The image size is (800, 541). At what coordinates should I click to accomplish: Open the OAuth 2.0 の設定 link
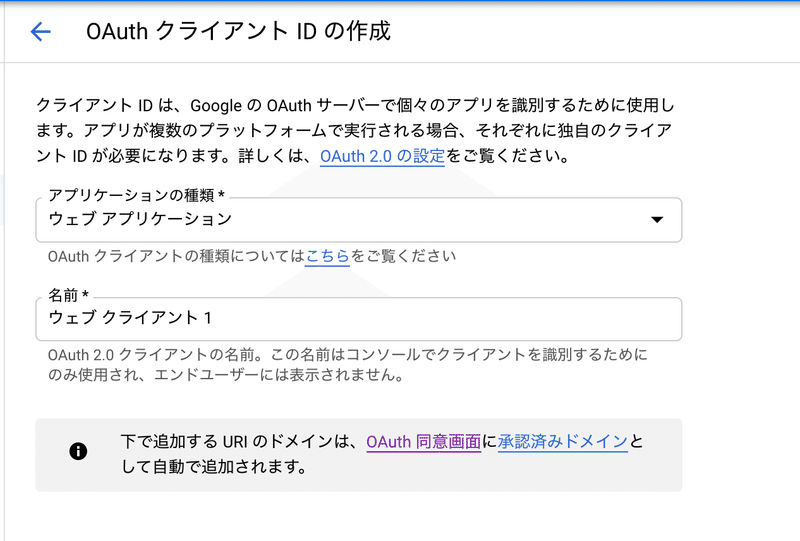[x=382, y=157]
